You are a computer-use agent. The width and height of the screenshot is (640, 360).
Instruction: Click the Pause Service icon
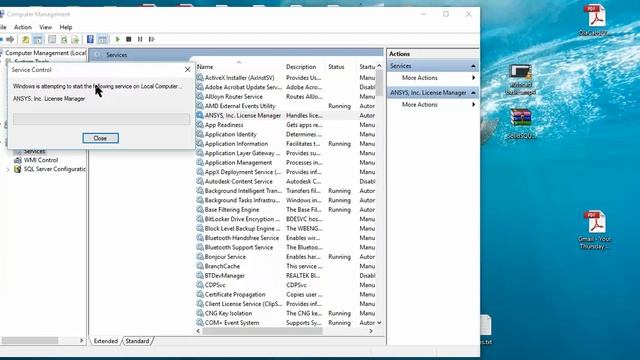click(140, 39)
